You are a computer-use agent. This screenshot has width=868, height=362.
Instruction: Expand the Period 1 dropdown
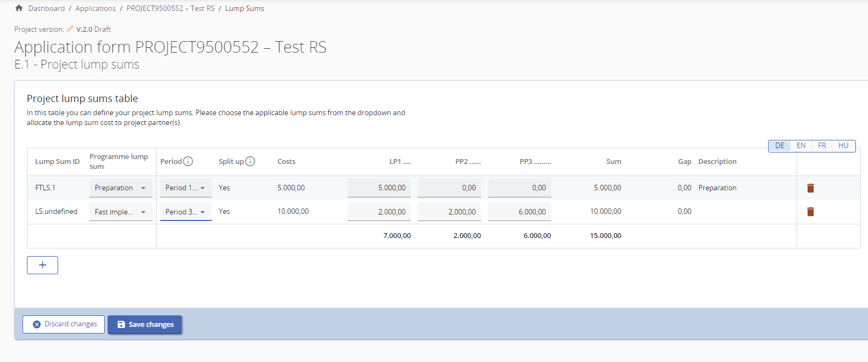pos(186,188)
